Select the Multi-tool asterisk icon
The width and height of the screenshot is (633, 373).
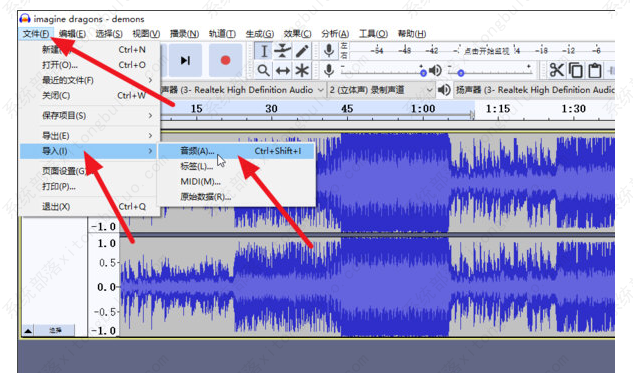pyautogui.click(x=302, y=71)
